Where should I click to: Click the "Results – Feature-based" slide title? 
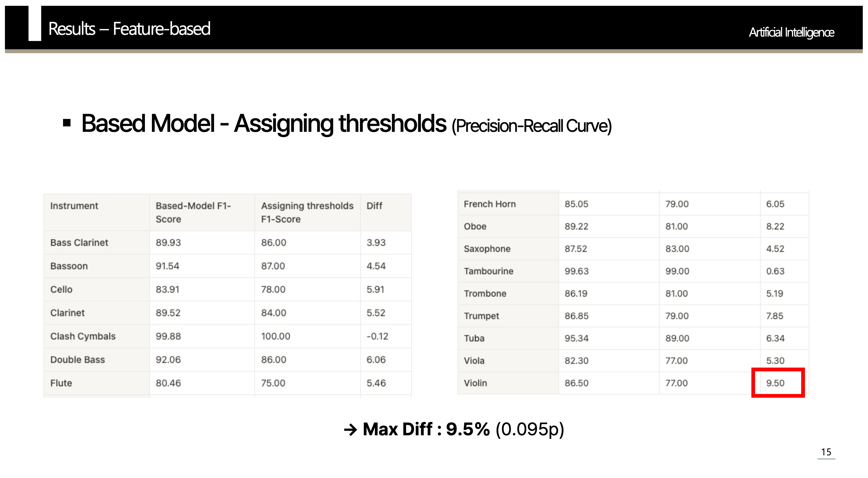pyautogui.click(x=129, y=29)
